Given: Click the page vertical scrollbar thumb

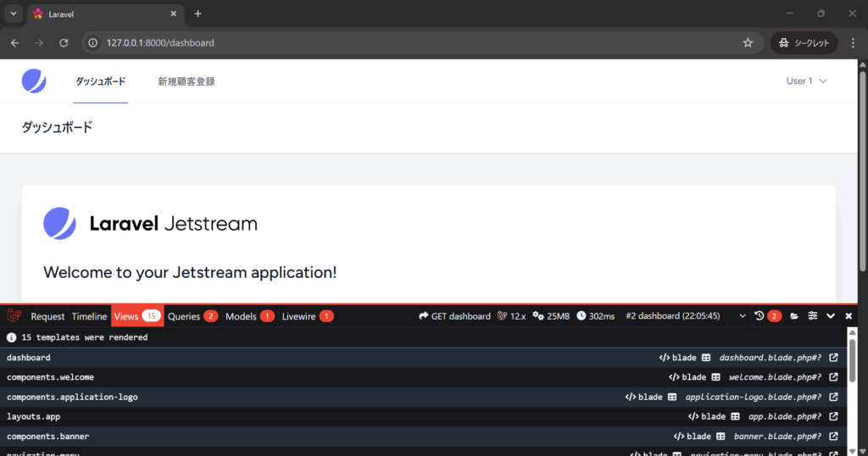Looking at the screenshot, I should pyautogui.click(x=862, y=170).
